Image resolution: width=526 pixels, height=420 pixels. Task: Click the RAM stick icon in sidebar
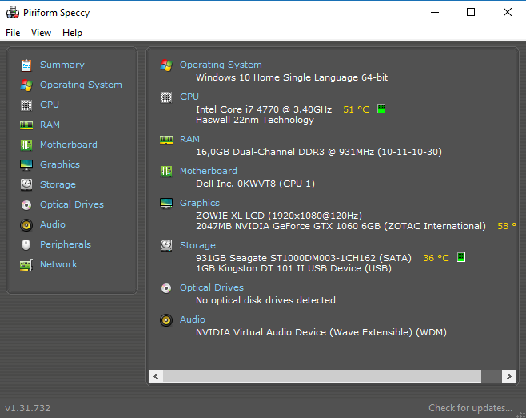(x=26, y=125)
